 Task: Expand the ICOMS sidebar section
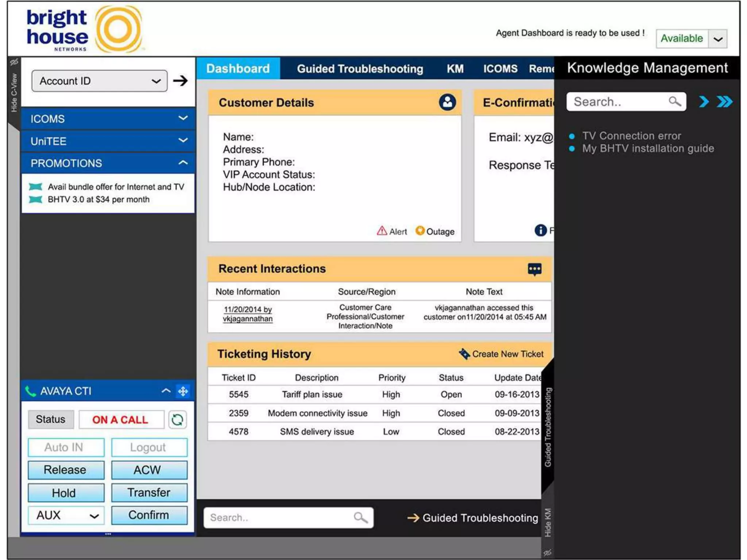coord(108,119)
